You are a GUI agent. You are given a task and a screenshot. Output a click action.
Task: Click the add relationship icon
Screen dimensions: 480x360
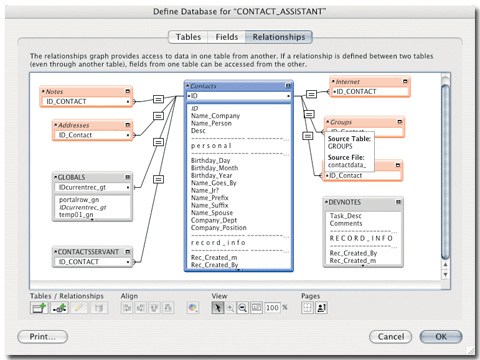(59, 308)
